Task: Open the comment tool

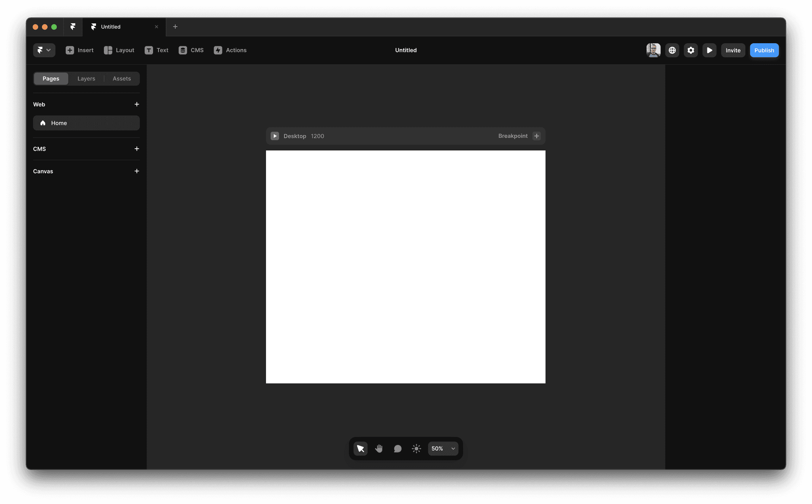Action: pyautogui.click(x=398, y=448)
